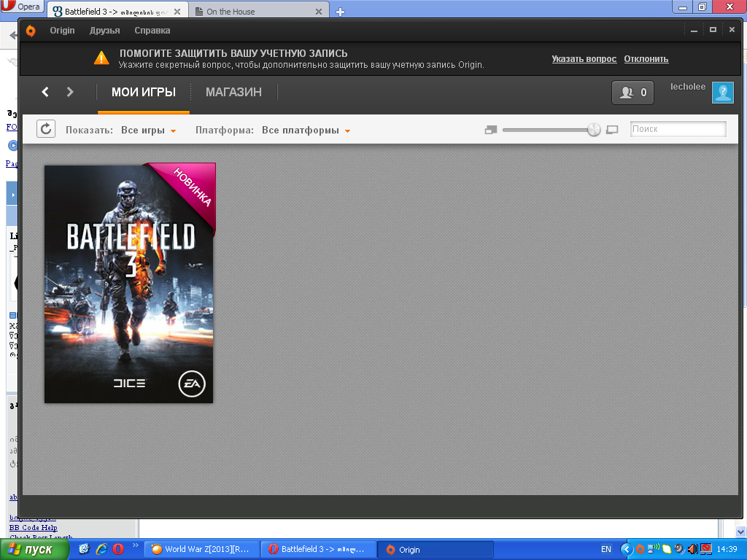The image size is (747, 560).
Task: Open Battlefield 3 Opera taskbar item
Action: (x=319, y=550)
